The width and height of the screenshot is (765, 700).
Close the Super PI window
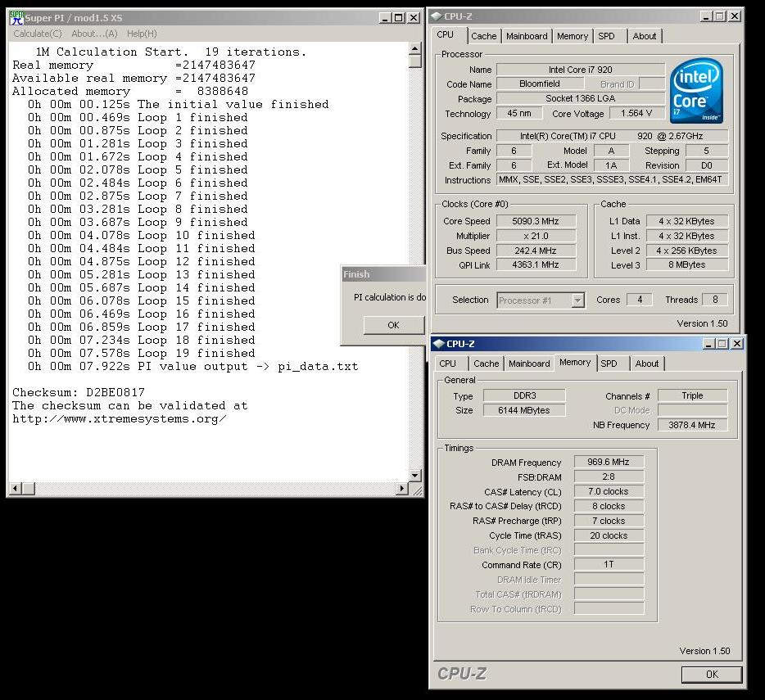pyautogui.click(x=414, y=18)
